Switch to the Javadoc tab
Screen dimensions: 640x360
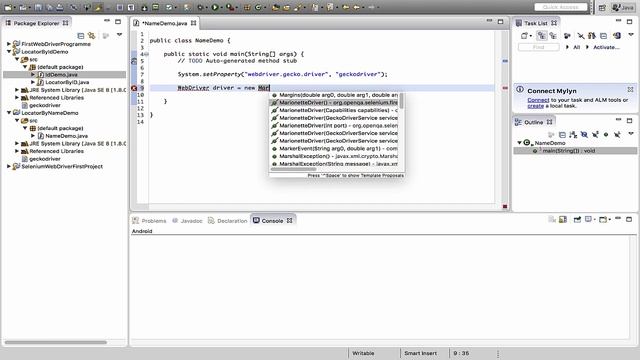tap(187, 221)
